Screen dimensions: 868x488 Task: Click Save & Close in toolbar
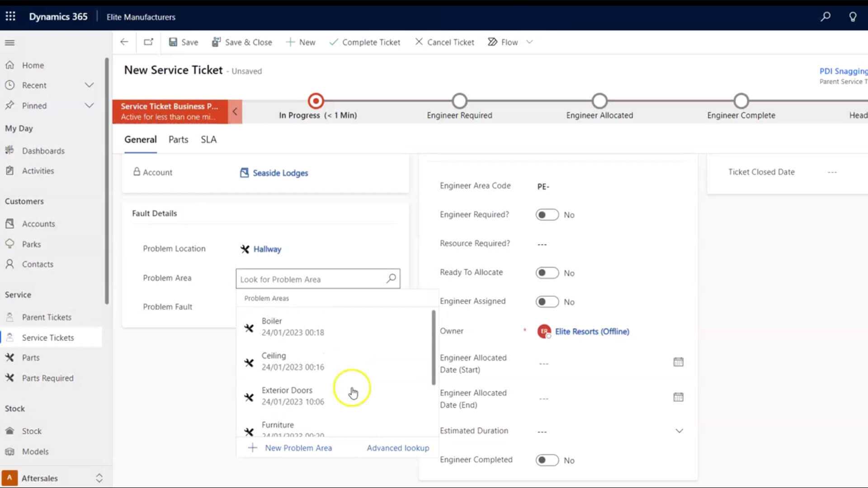click(242, 42)
